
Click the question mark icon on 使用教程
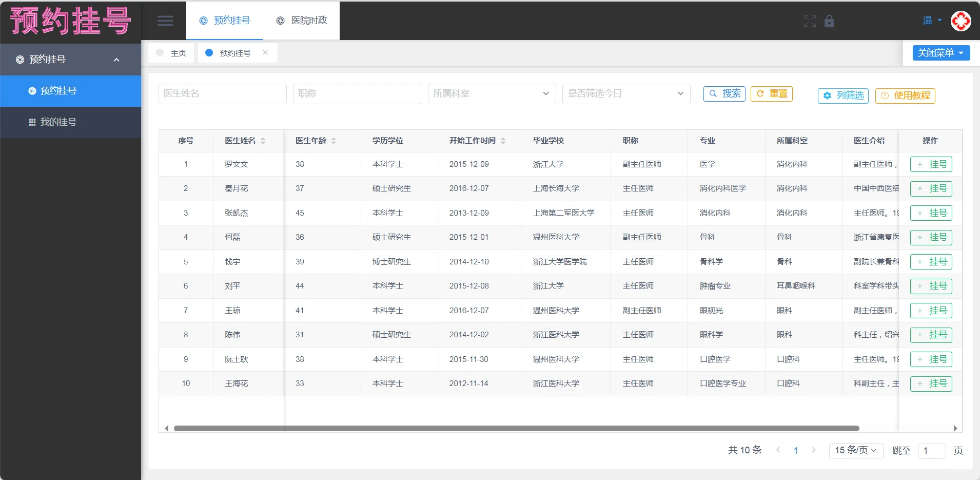pyautogui.click(x=885, y=95)
